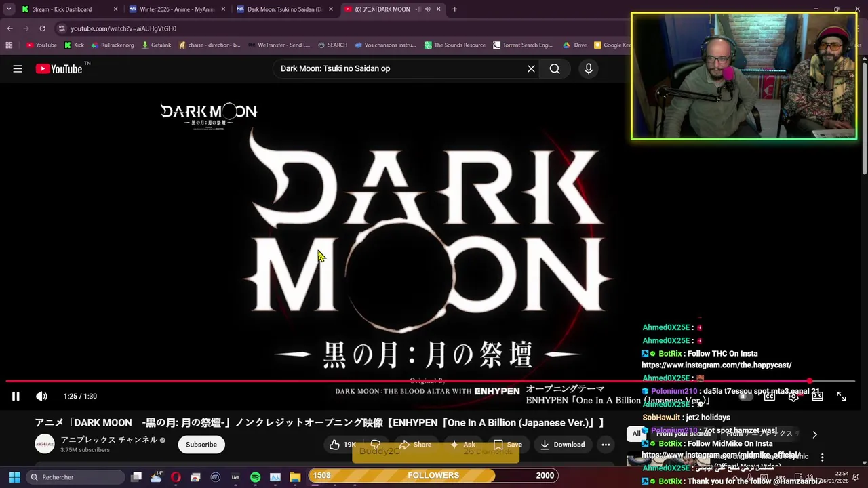Open File Explorer from the taskbar

tap(295, 477)
